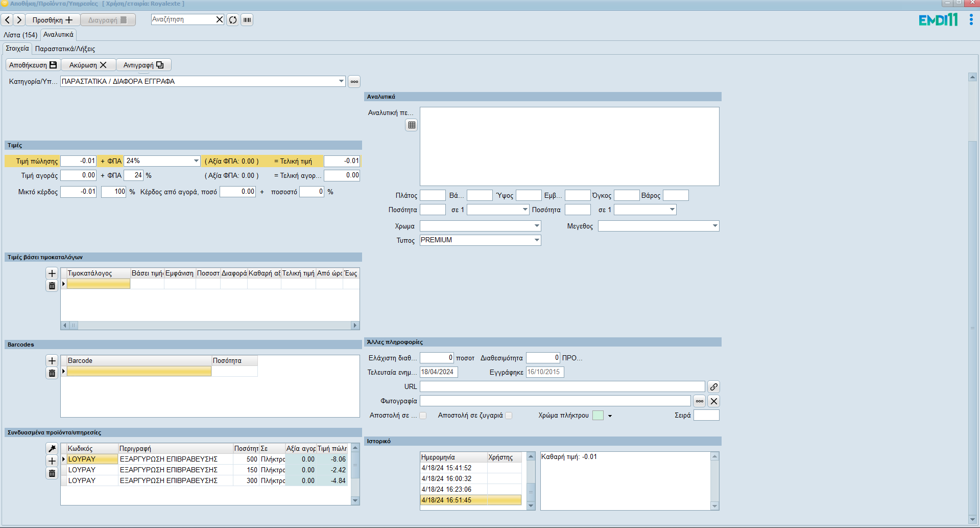Open the Μεγεθος size dropdown

(715, 226)
